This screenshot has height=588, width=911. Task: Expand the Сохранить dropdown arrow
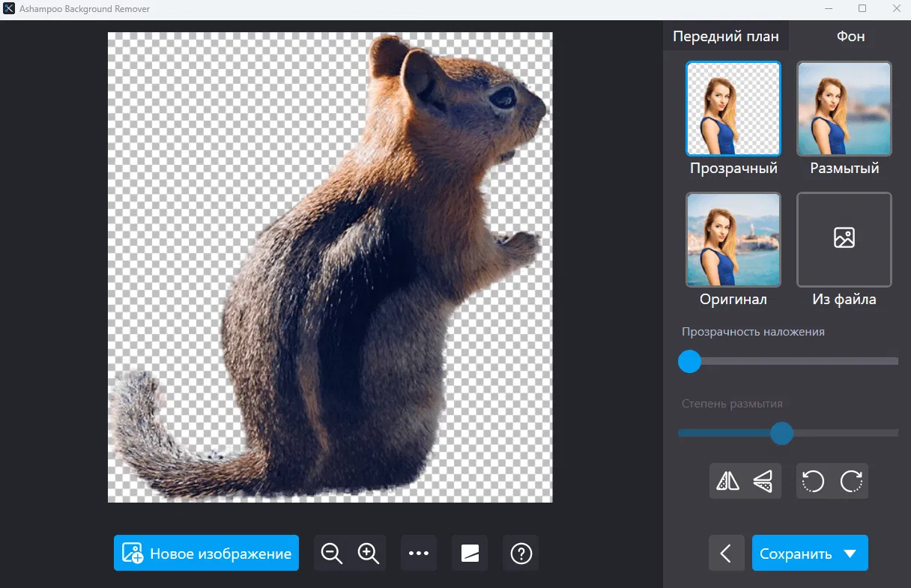tap(850, 554)
